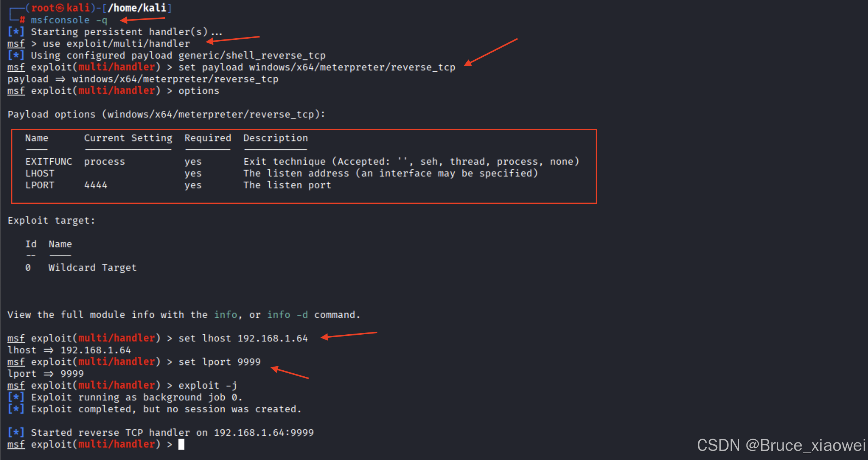The width and height of the screenshot is (868, 460).
Task: Click the EXITFUNC row name
Action: coord(48,161)
